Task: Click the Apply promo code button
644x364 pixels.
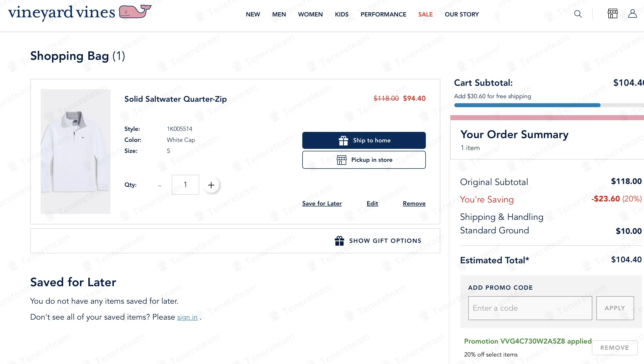Action: [615, 308]
